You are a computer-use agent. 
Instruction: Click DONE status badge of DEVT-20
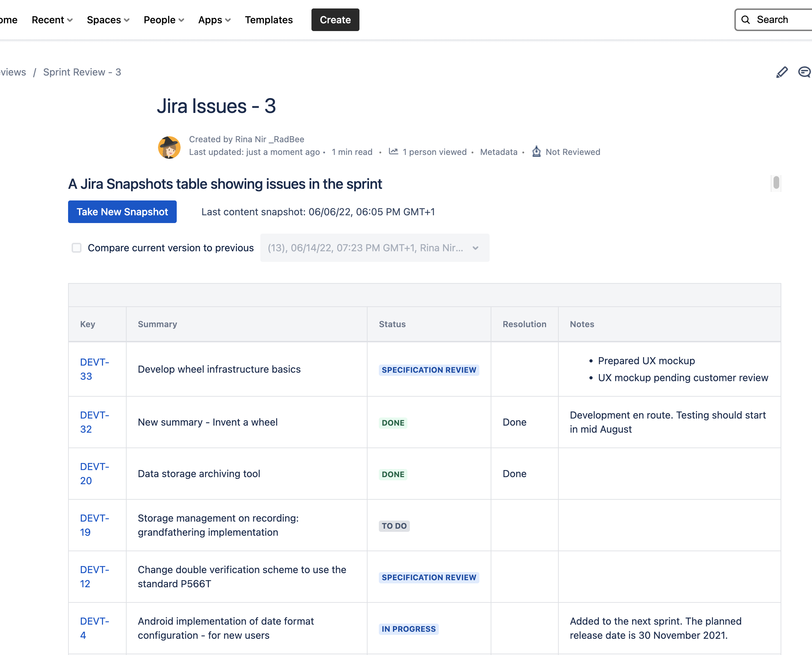pyautogui.click(x=393, y=474)
